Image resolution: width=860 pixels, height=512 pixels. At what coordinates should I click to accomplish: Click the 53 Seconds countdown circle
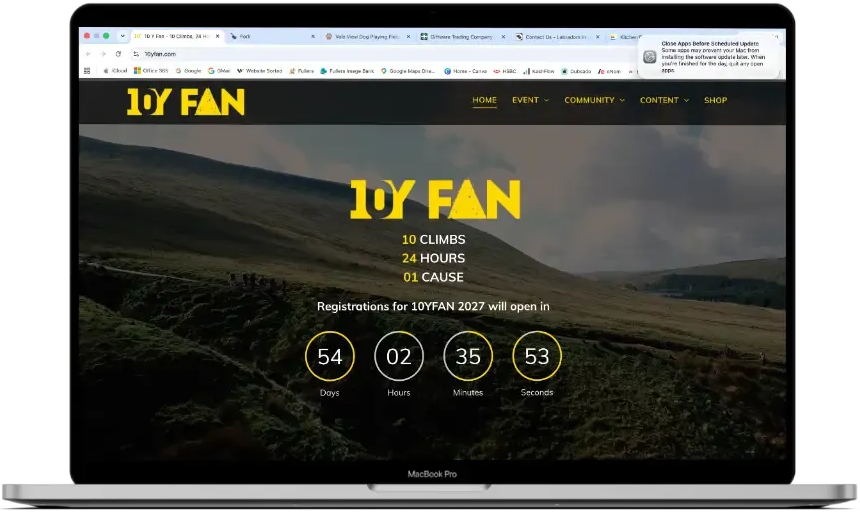[537, 356]
